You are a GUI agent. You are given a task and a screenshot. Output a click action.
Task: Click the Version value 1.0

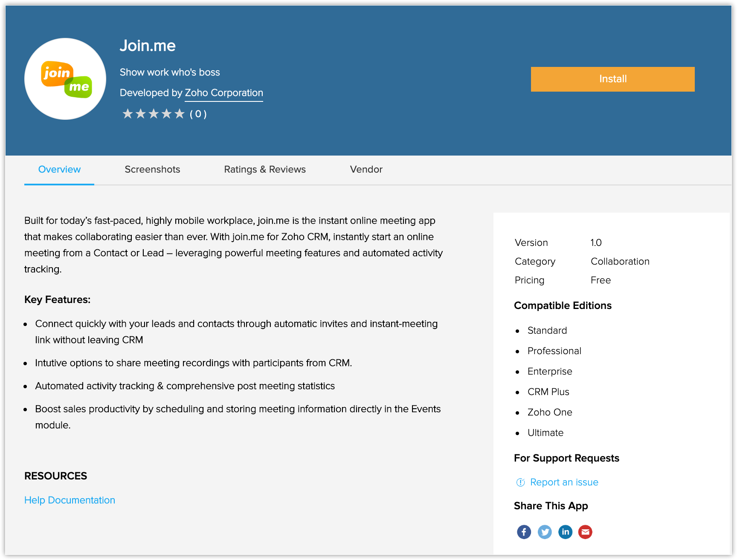coord(596,243)
